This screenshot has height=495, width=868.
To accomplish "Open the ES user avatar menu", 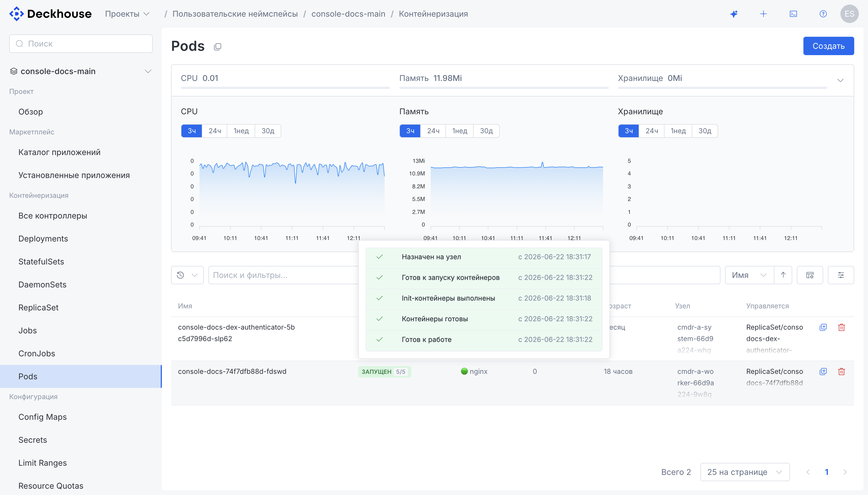I will pyautogui.click(x=849, y=14).
